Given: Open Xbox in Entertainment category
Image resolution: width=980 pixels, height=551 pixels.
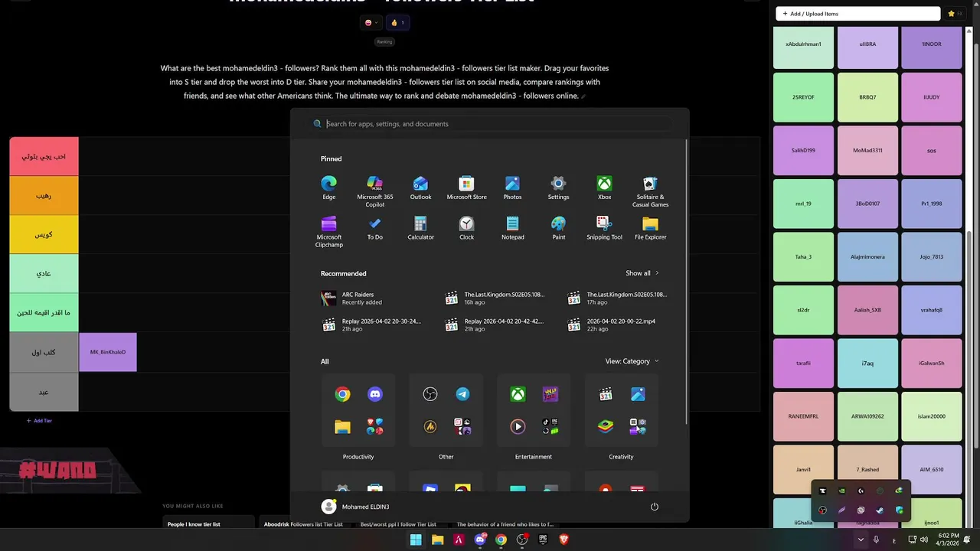Looking at the screenshot, I should [x=518, y=394].
